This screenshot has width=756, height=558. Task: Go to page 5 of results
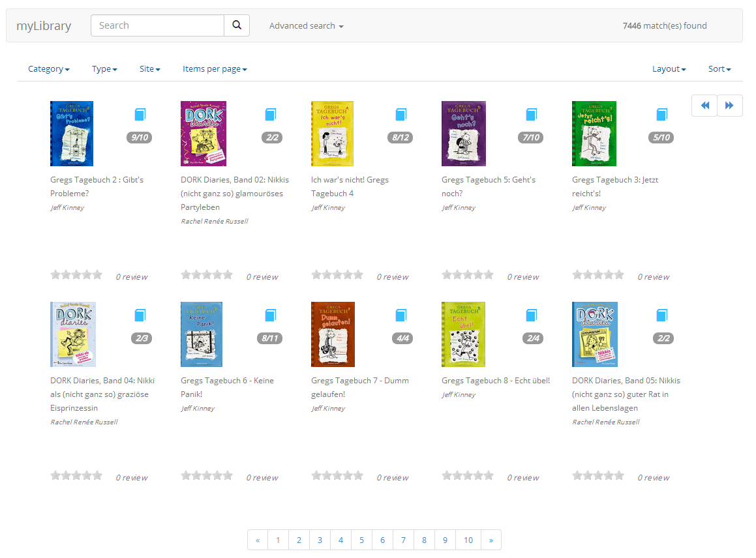pyautogui.click(x=361, y=540)
